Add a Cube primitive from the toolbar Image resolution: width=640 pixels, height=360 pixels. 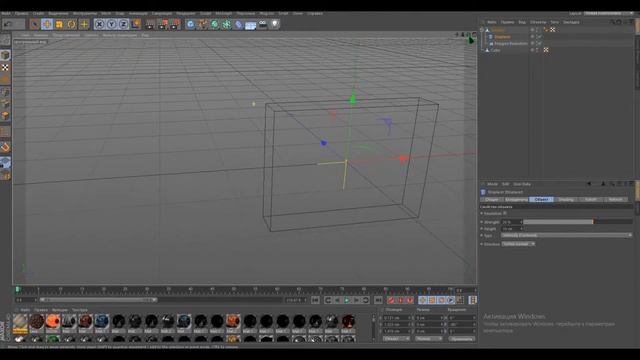(190, 24)
